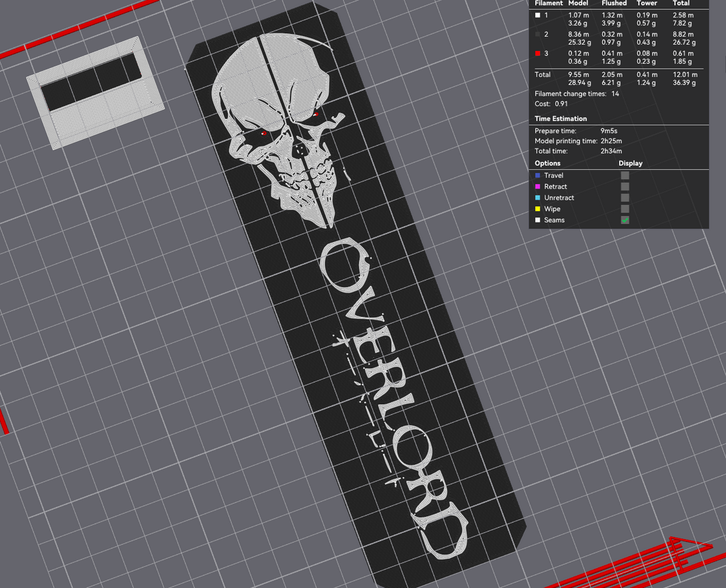Select the Tower column header
The image size is (726, 588).
coord(647,4)
